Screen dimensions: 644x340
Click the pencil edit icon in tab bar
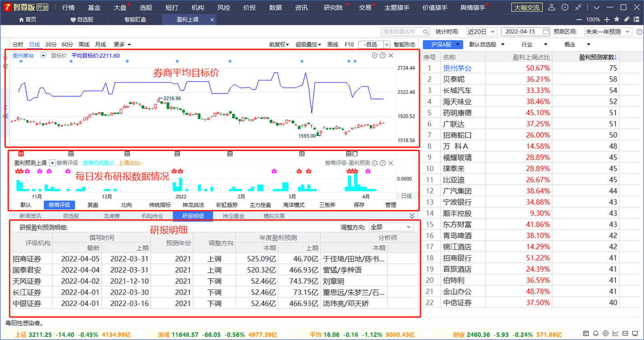coord(627,19)
